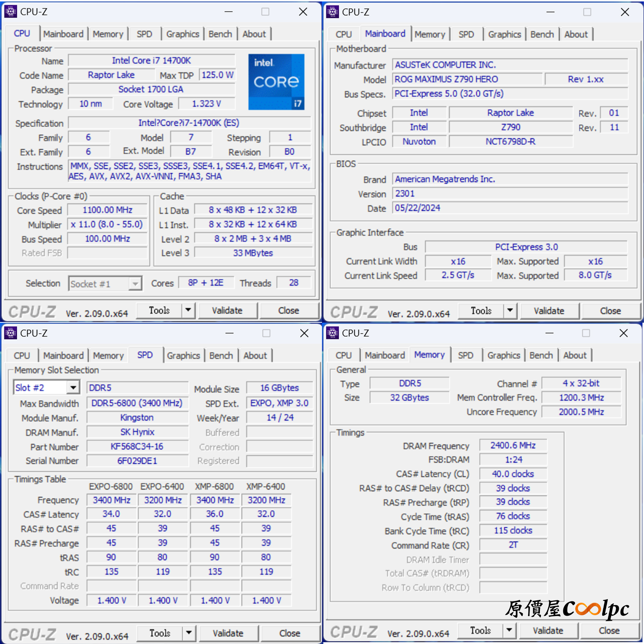Click the Intel Core i7 logo badge
Image resolution: width=644 pixels, height=644 pixels.
pyautogui.click(x=276, y=82)
